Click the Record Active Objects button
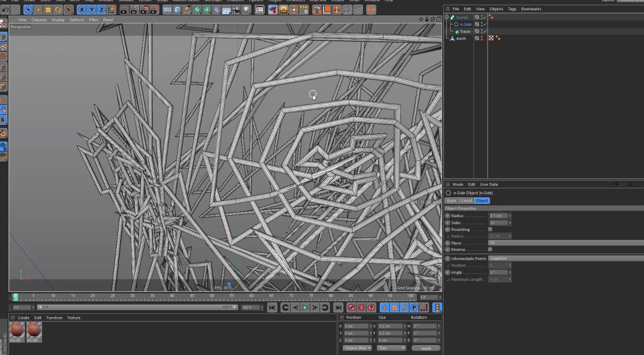Viewport: 644px width, 355px height. [x=351, y=308]
